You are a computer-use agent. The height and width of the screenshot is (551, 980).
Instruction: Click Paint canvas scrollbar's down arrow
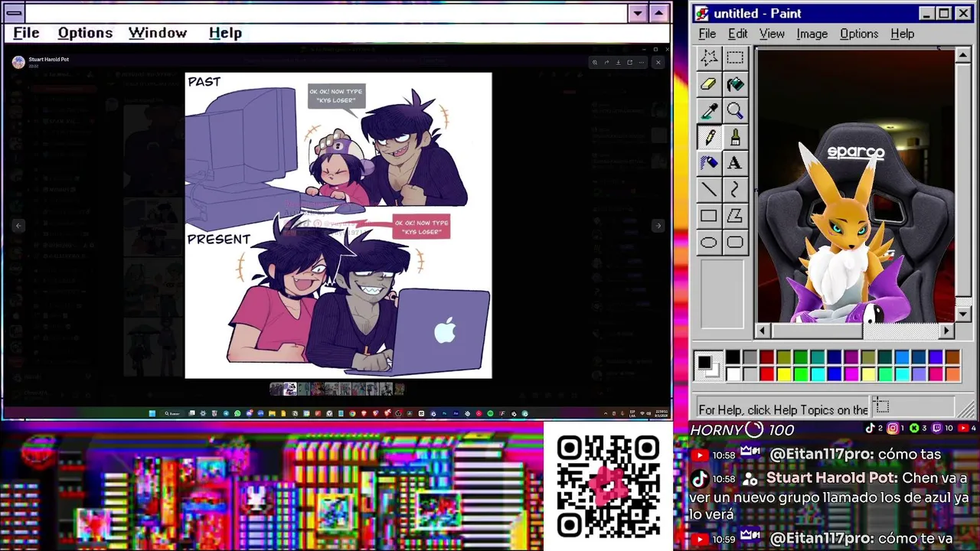click(x=964, y=314)
